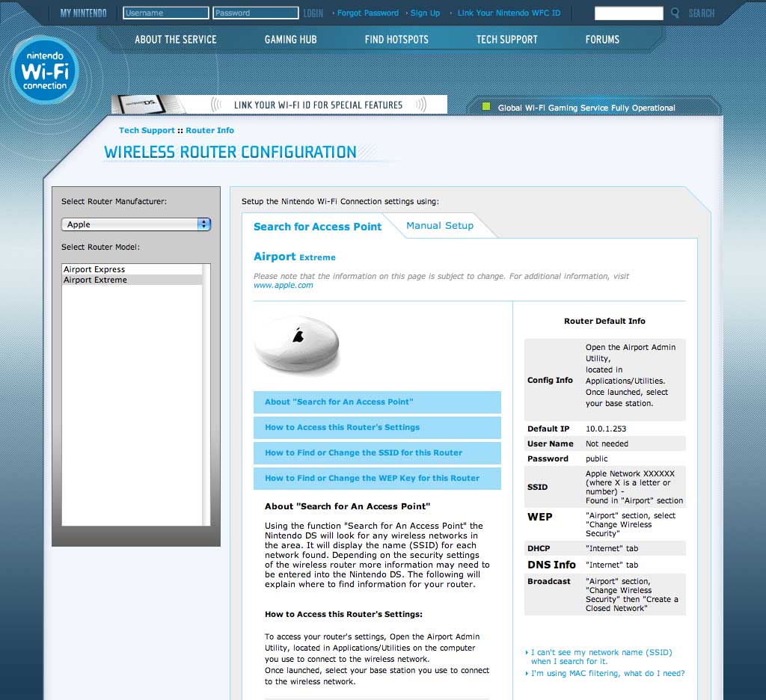766x700 pixels.
Task: Click Tech Support breadcrumb link
Action: click(147, 130)
